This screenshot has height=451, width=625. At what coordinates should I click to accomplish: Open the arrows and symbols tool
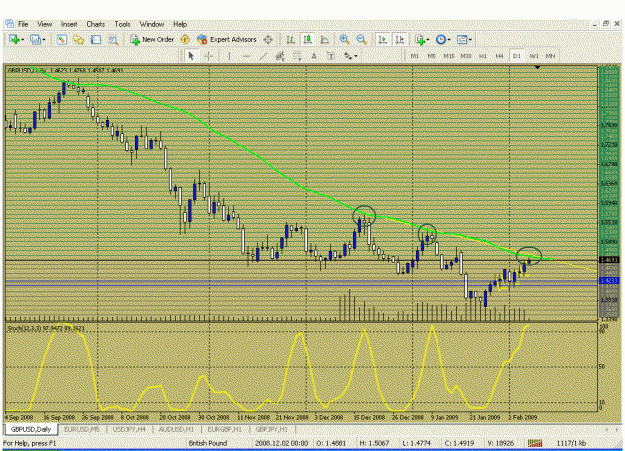tap(348, 56)
